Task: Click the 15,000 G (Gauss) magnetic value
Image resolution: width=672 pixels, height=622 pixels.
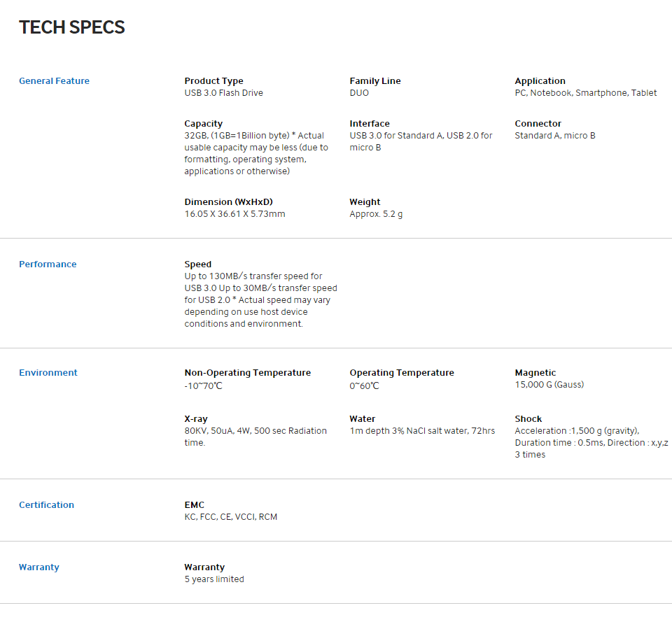Action: [x=549, y=385]
